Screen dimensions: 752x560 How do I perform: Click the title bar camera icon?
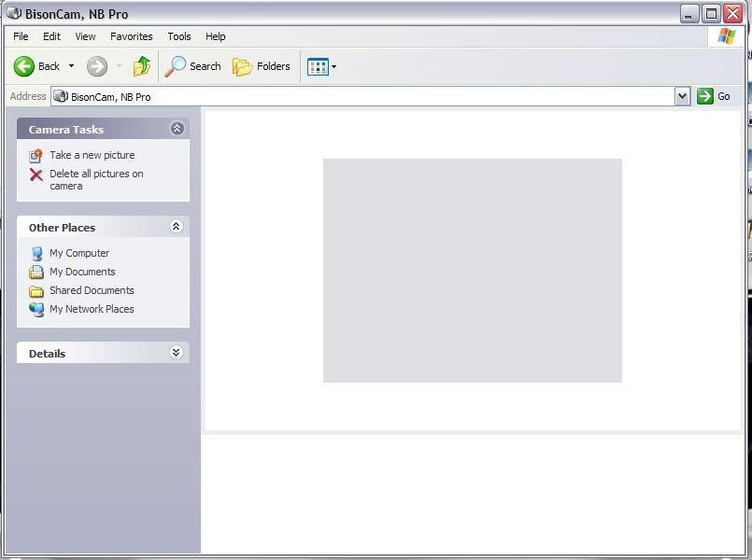point(14,13)
